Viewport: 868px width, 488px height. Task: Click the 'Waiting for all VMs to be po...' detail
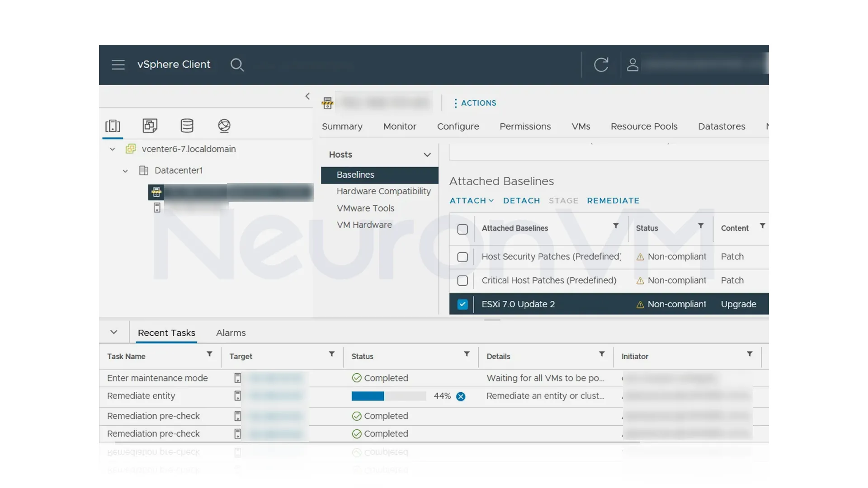click(545, 378)
